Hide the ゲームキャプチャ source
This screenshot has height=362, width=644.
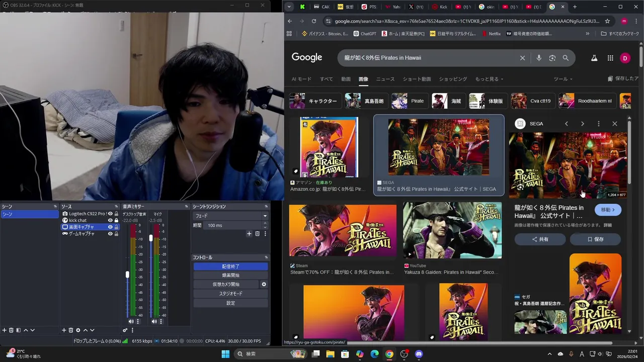[x=110, y=233]
